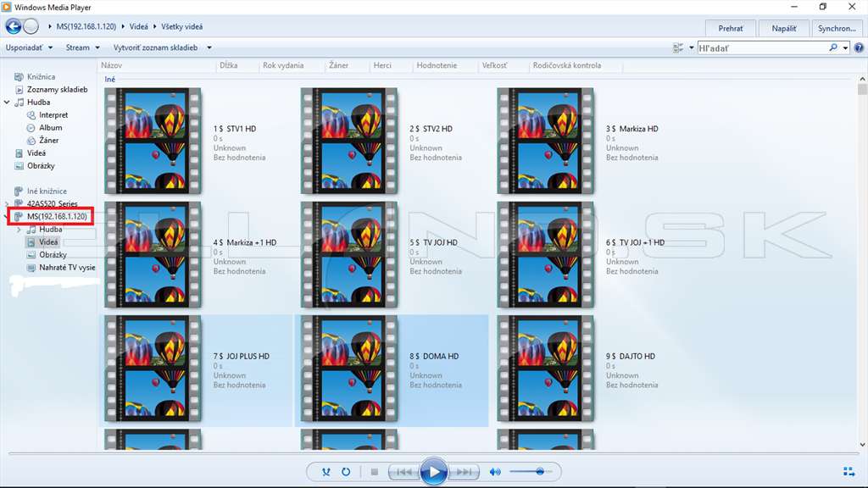This screenshot has width=868, height=488.
Task: Click the search magnifier icon
Action: point(833,48)
